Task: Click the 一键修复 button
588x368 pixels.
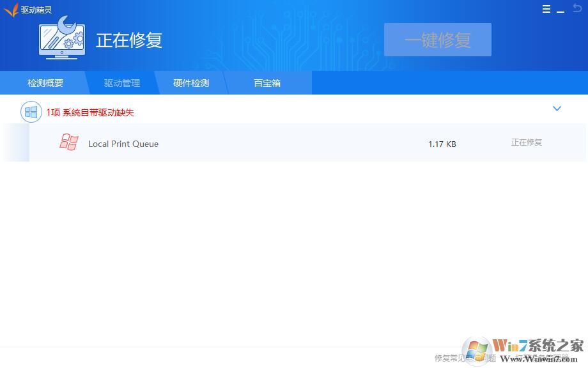Action: tap(438, 40)
